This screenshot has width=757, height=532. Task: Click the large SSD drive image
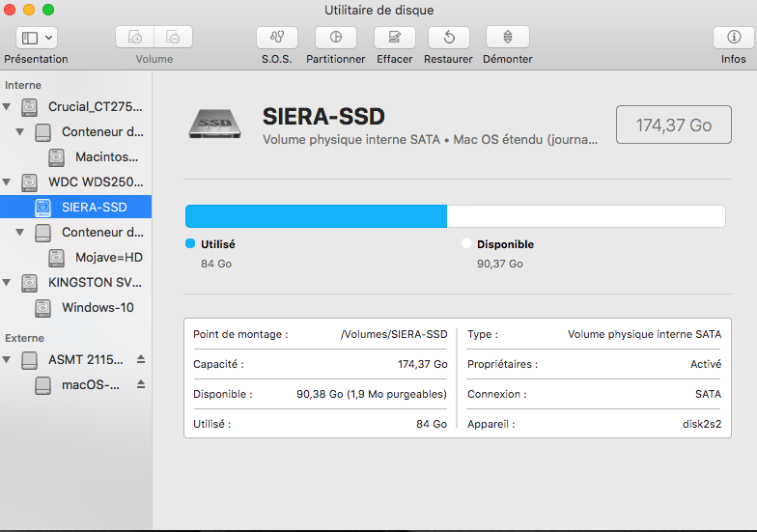(214, 124)
